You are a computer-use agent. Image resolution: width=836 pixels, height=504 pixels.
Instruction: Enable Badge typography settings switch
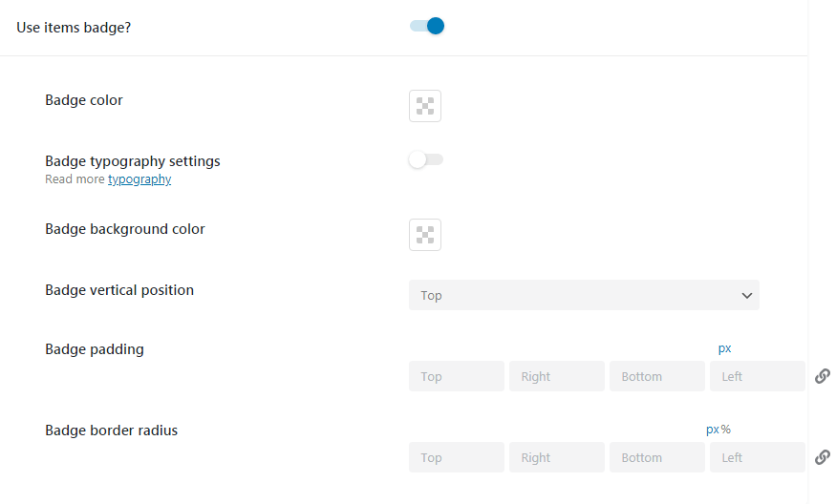[x=425, y=159]
